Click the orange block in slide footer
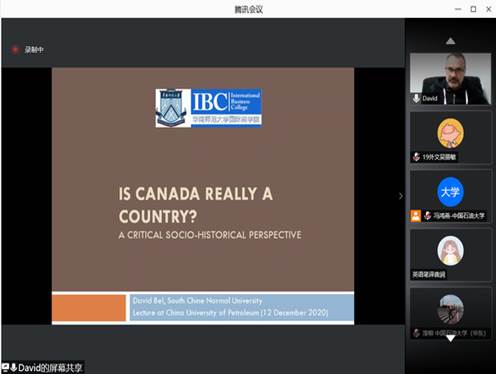The width and height of the screenshot is (496, 374). (x=89, y=308)
